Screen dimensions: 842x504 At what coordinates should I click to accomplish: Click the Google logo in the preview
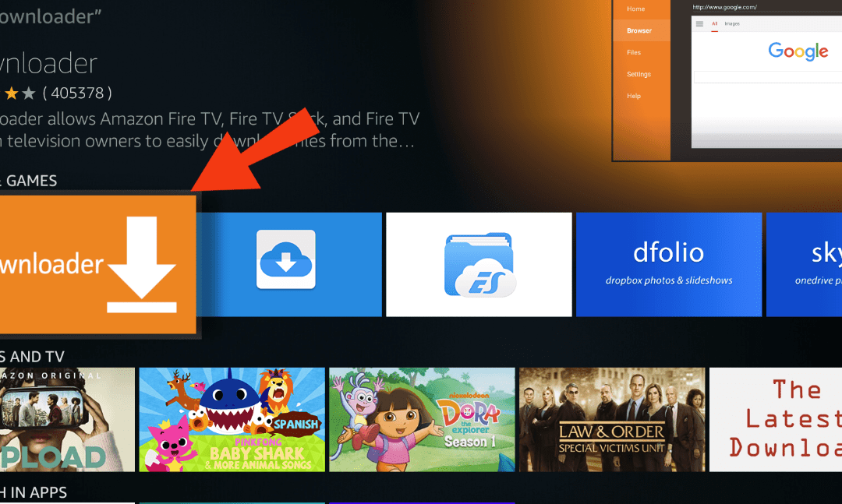[798, 51]
